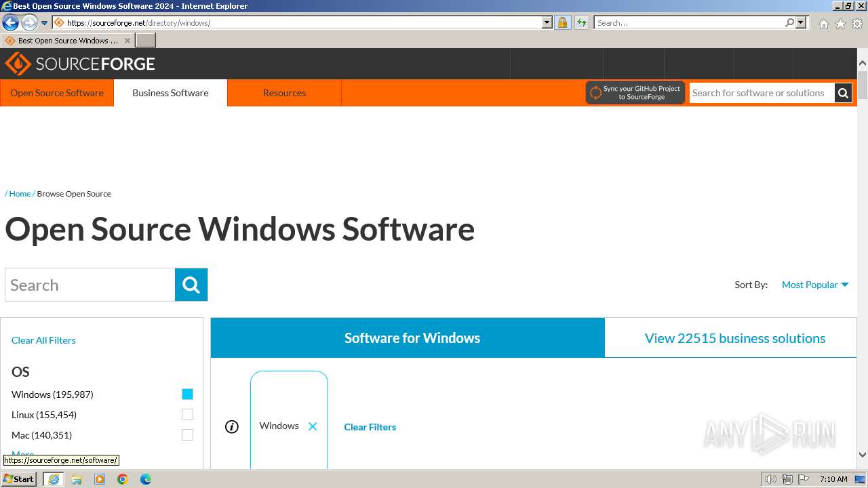
Task: Open the volume tray icon
Action: [770, 479]
